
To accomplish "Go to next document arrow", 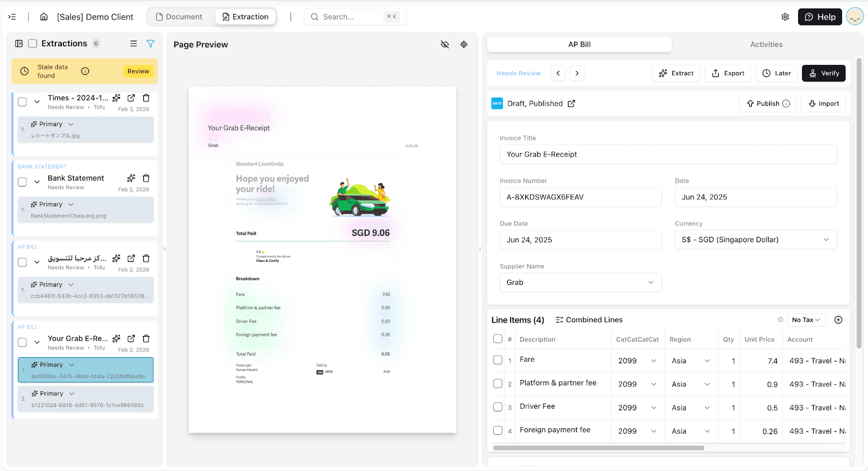I will tap(577, 73).
